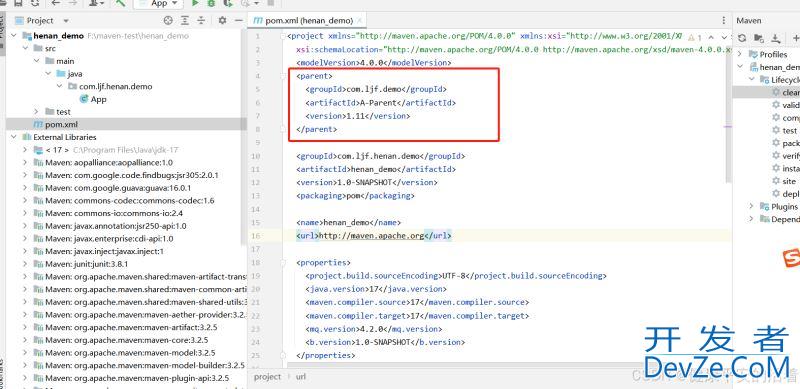The height and width of the screenshot is (389, 800).
Task: Click Download Sources Maven toolbar icon
Action: [776, 38]
